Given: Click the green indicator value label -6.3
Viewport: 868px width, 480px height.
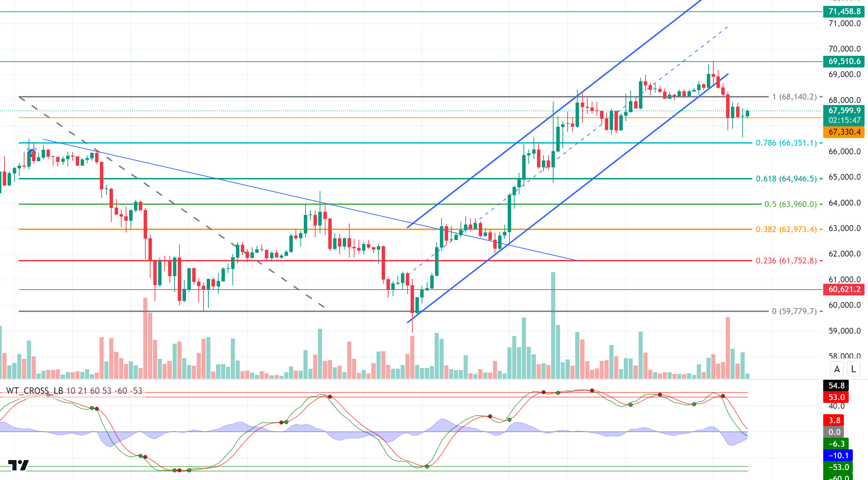Looking at the screenshot, I should click(836, 444).
